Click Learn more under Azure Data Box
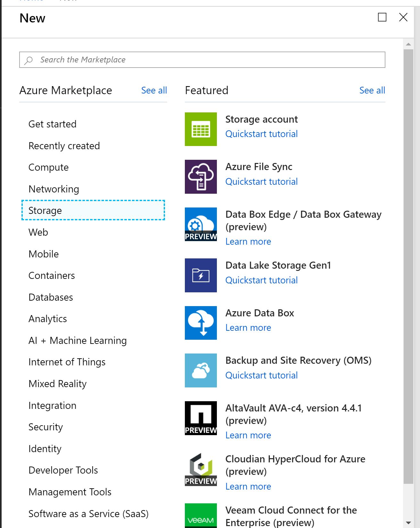 [x=248, y=328]
